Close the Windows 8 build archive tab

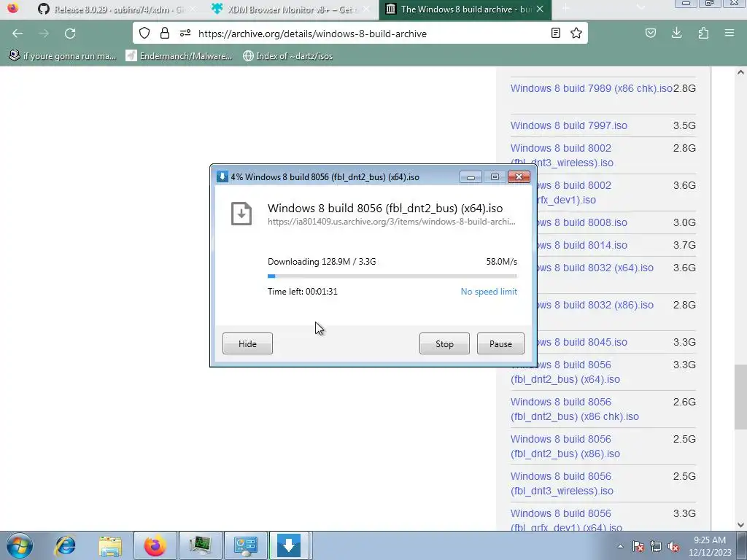[540, 9]
